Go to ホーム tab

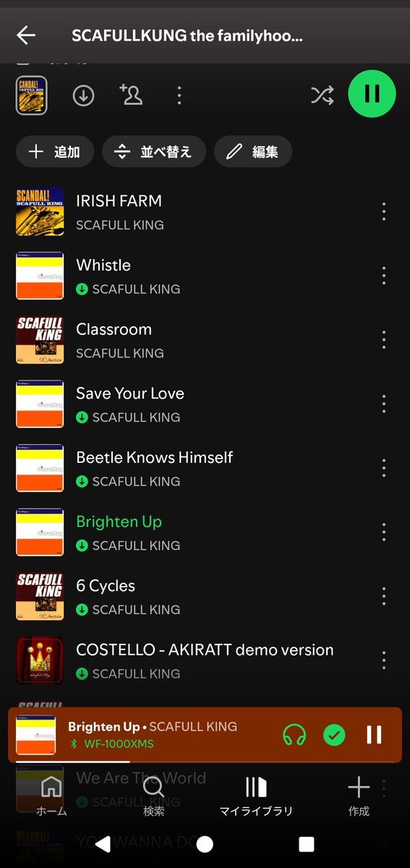(51, 796)
